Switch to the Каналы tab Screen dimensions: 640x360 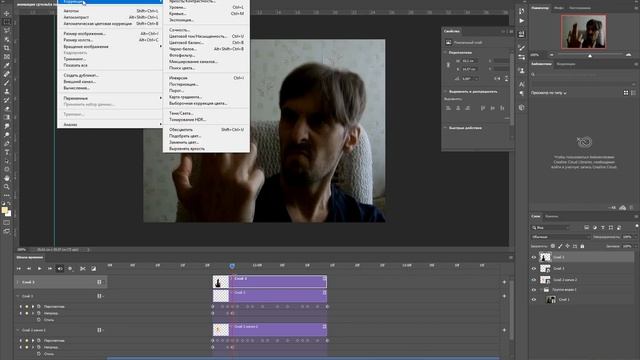pyautogui.click(x=551, y=216)
